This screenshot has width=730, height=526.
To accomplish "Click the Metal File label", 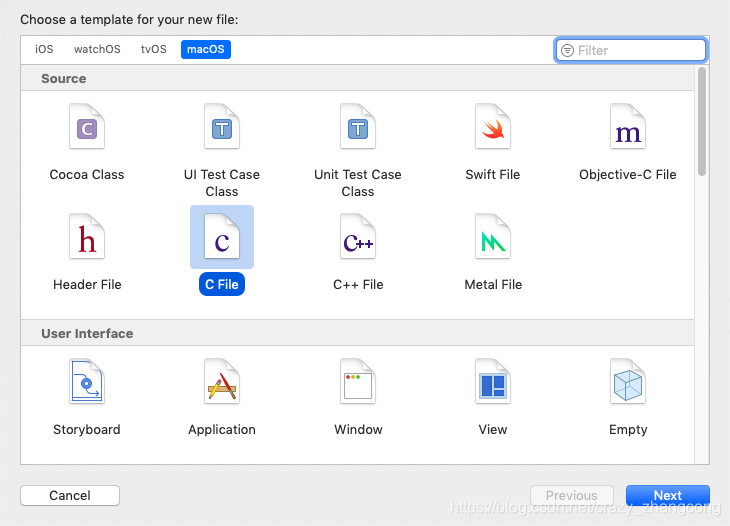I will (493, 284).
